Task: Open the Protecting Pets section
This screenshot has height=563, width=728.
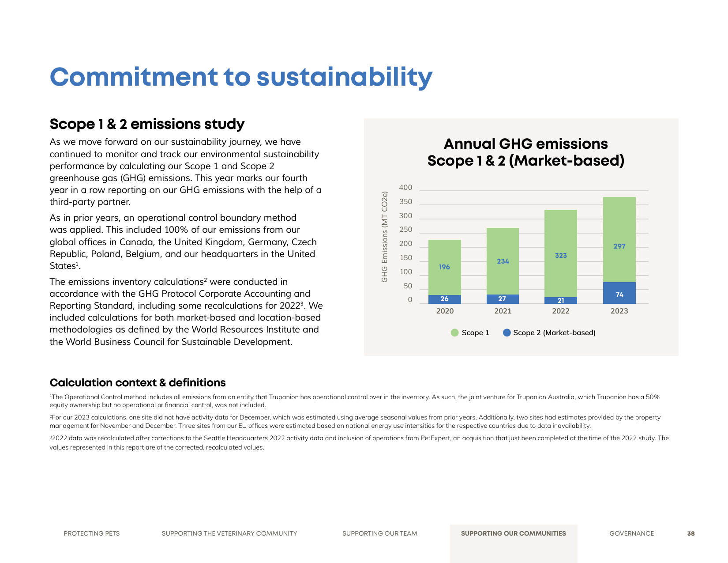Action: click(92, 533)
